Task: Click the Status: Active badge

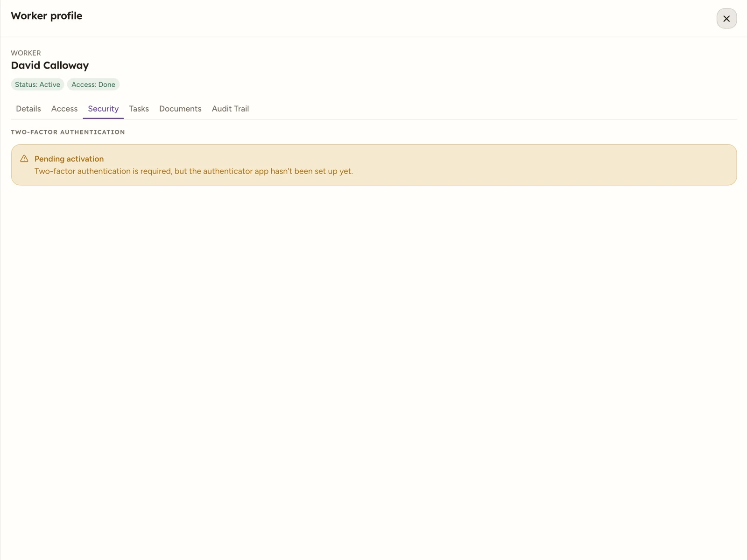Action: [37, 84]
